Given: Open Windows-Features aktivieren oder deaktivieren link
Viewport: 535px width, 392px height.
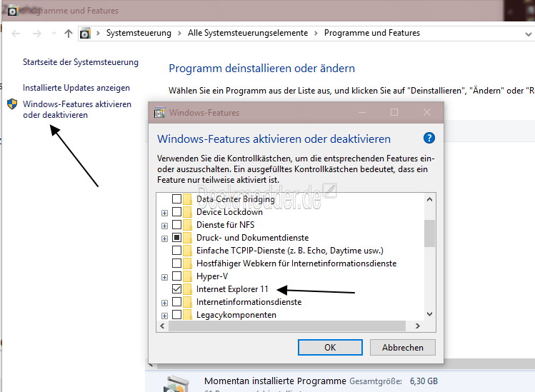Looking at the screenshot, I should tap(77, 109).
